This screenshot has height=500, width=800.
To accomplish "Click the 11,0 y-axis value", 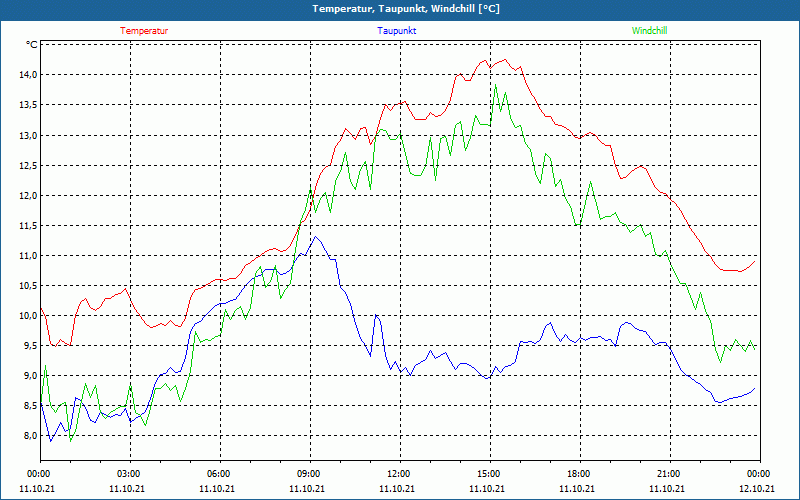I will pos(29,256).
